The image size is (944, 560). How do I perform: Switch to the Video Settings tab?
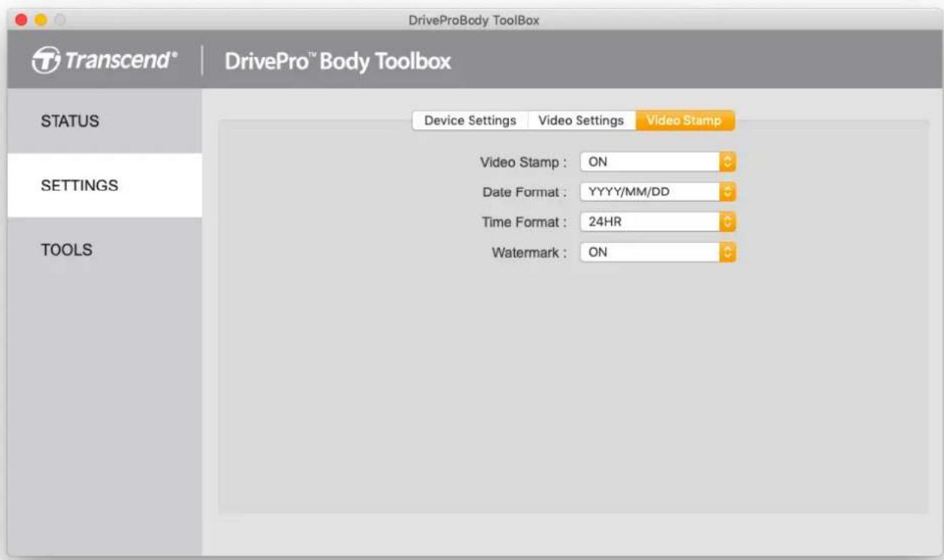[x=581, y=121]
